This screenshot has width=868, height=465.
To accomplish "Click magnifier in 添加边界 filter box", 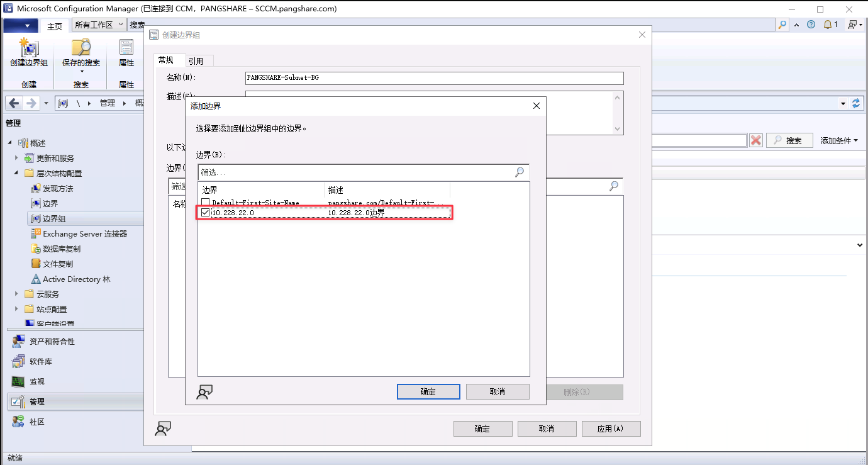I will pyautogui.click(x=520, y=172).
